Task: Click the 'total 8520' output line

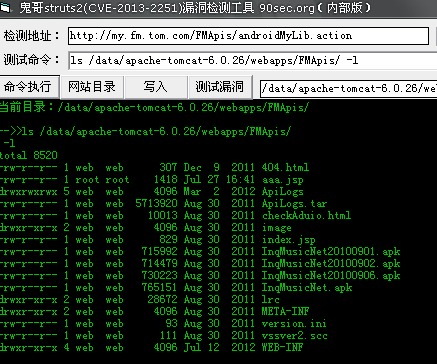Action: coord(29,155)
